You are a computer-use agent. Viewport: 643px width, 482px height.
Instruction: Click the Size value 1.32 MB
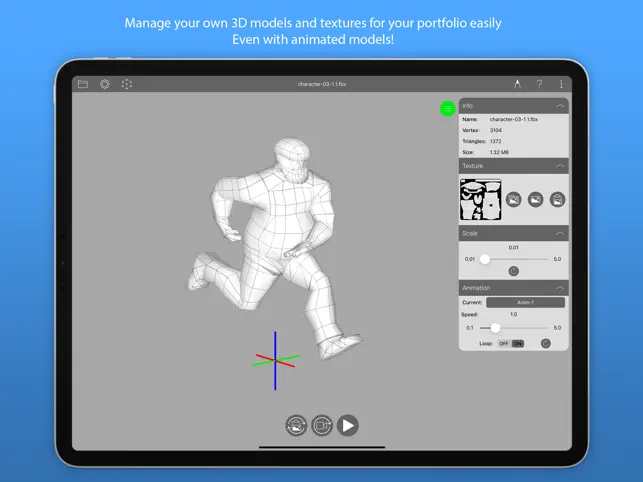coord(499,152)
